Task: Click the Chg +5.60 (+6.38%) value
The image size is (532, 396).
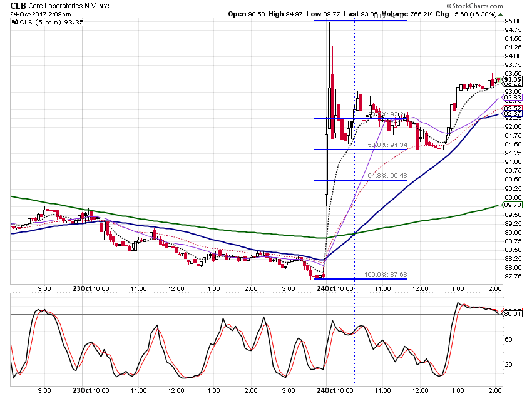Action: [466, 14]
